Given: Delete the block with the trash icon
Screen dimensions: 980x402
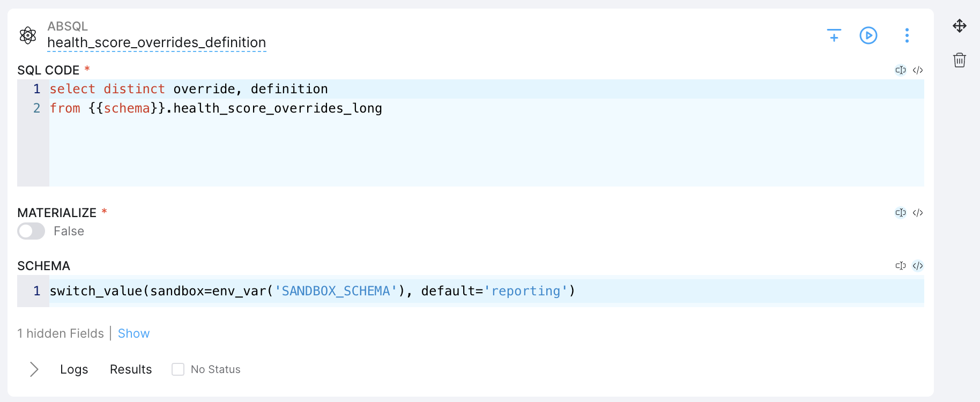Looking at the screenshot, I should tap(960, 59).
